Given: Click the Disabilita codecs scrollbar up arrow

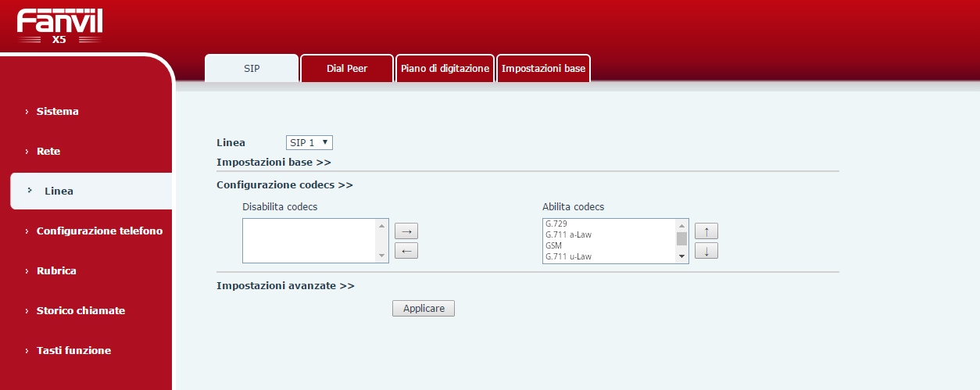Looking at the screenshot, I should tap(382, 225).
